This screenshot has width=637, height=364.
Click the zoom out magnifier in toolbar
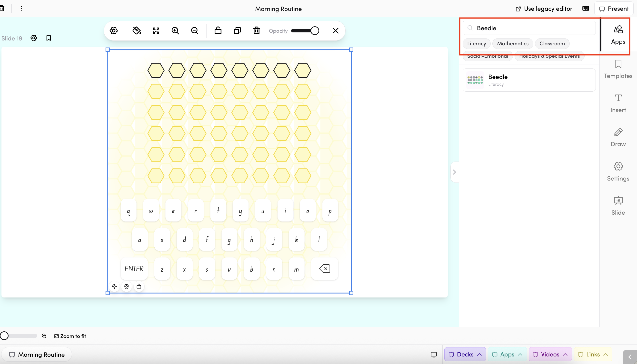(195, 31)
